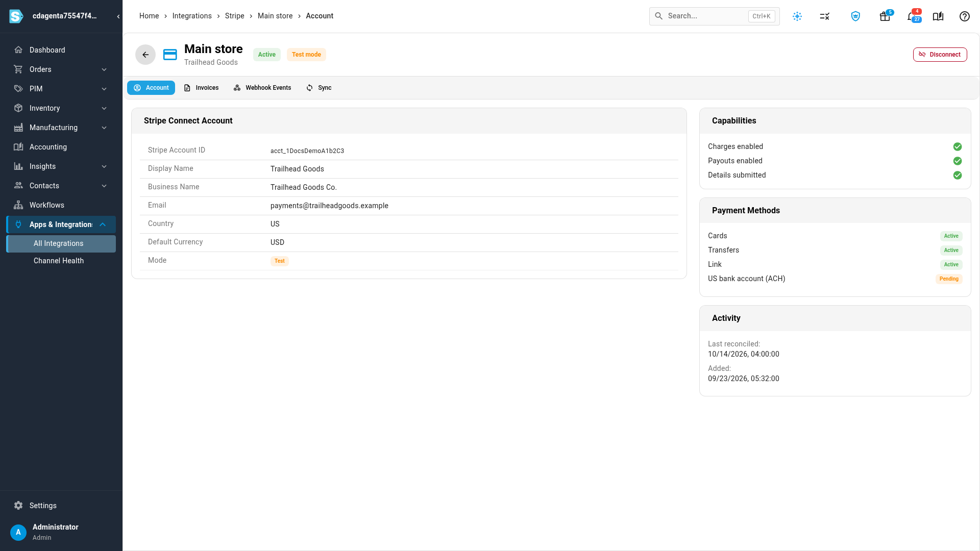Click the credit card icon next to Main store

click(170, 55)
